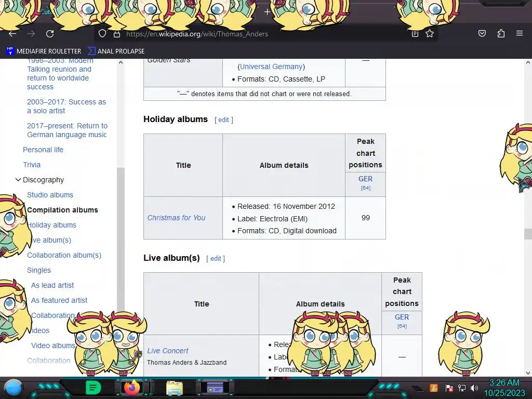Click the page vertical scrollbar thumb
The image size is (532, 399).
coord(528,234)
